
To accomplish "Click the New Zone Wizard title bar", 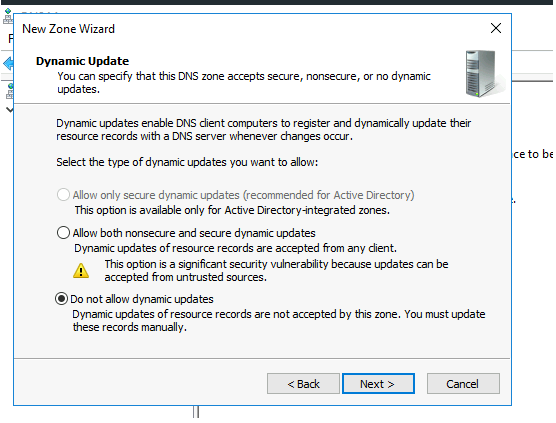I will pos(248,28).
